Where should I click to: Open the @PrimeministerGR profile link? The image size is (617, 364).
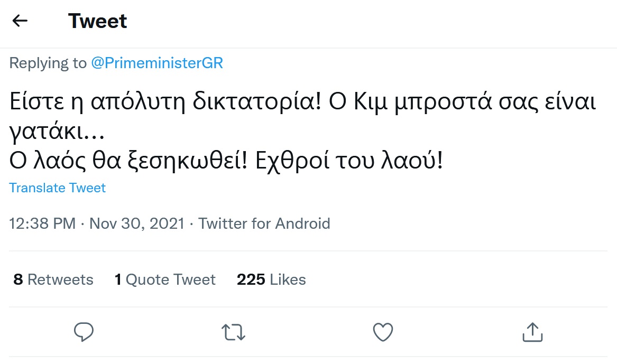[x=157, y=63]
